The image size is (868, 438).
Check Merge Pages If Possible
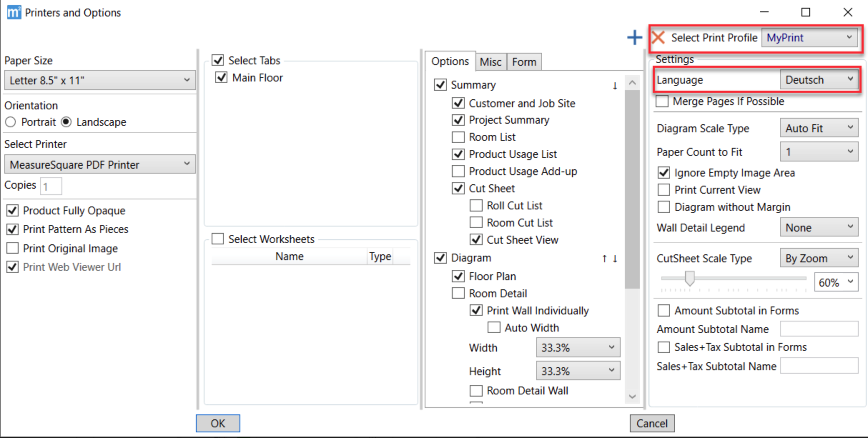click(x=662, y=101)
